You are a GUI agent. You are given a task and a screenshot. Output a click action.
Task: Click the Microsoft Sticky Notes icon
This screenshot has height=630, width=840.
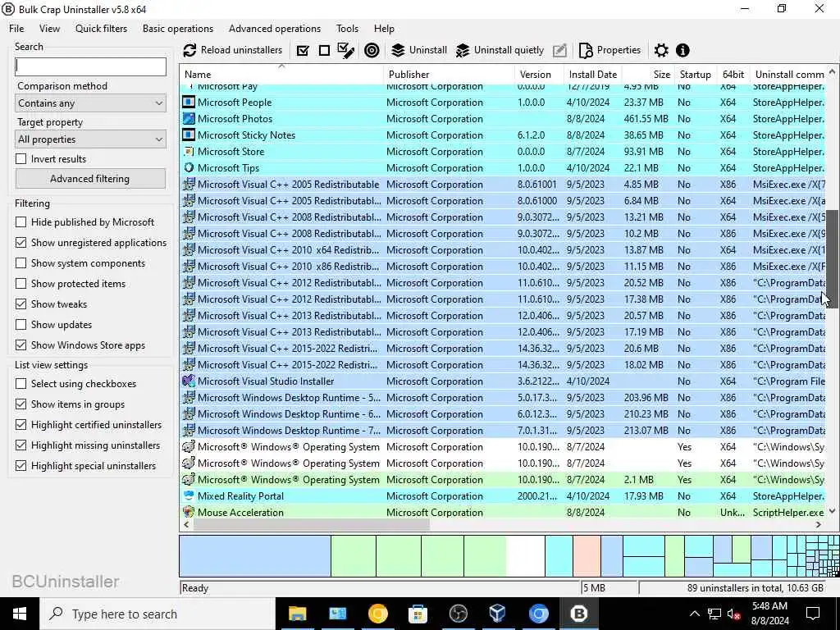tap(189, 135)
